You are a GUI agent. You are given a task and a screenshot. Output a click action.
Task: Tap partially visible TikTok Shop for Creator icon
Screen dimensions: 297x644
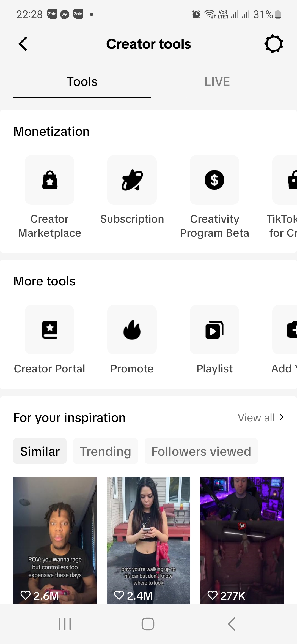point(285,180)
